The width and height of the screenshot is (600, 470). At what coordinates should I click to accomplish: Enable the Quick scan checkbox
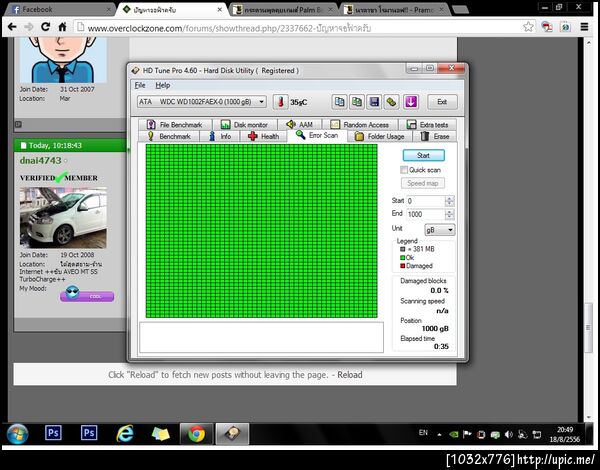[404, 170]
